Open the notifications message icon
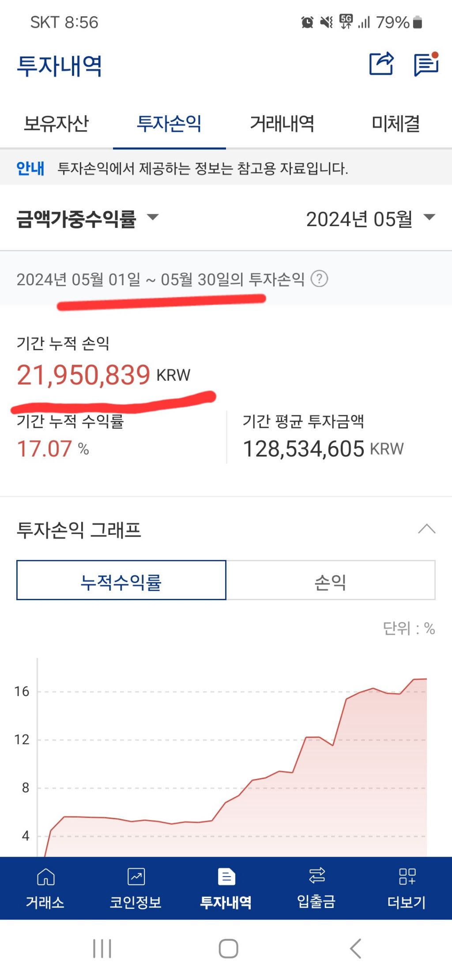The image size is (452, 980). click(x=426, y=64)
